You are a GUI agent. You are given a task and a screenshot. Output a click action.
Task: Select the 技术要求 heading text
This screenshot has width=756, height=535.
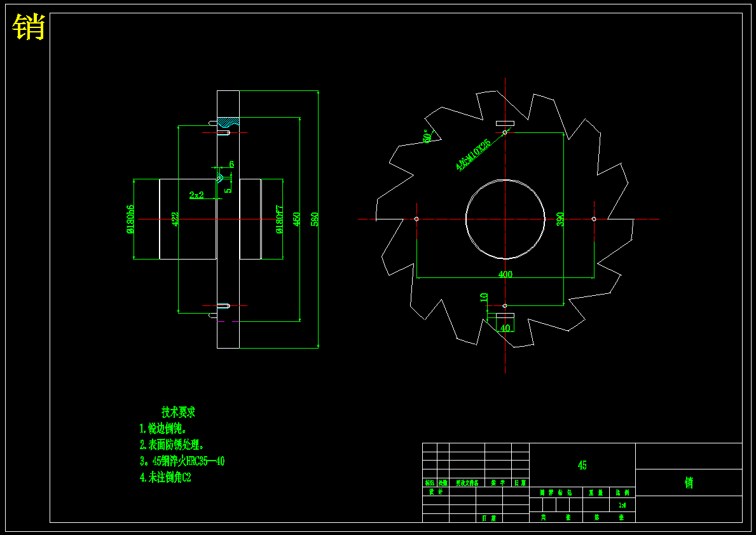click(x=179, y=412)
